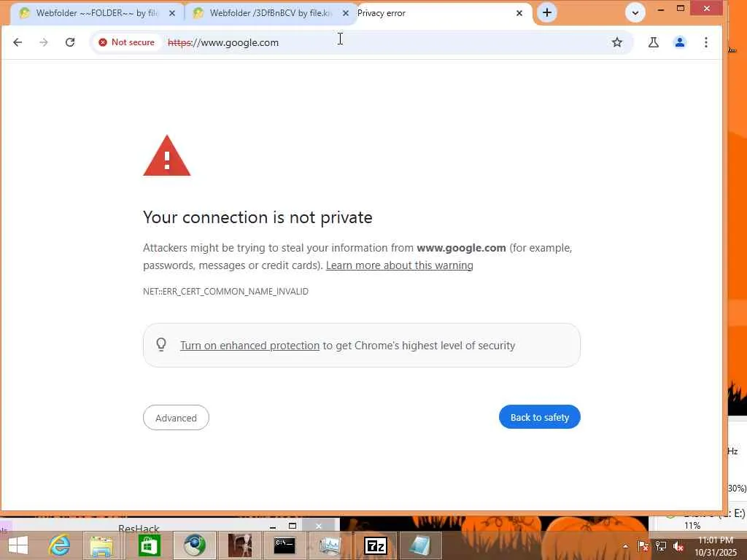This screenshot has height=560, width=747.
Task: Click Turn on enhanced protection link
Action: click(249, 345)
